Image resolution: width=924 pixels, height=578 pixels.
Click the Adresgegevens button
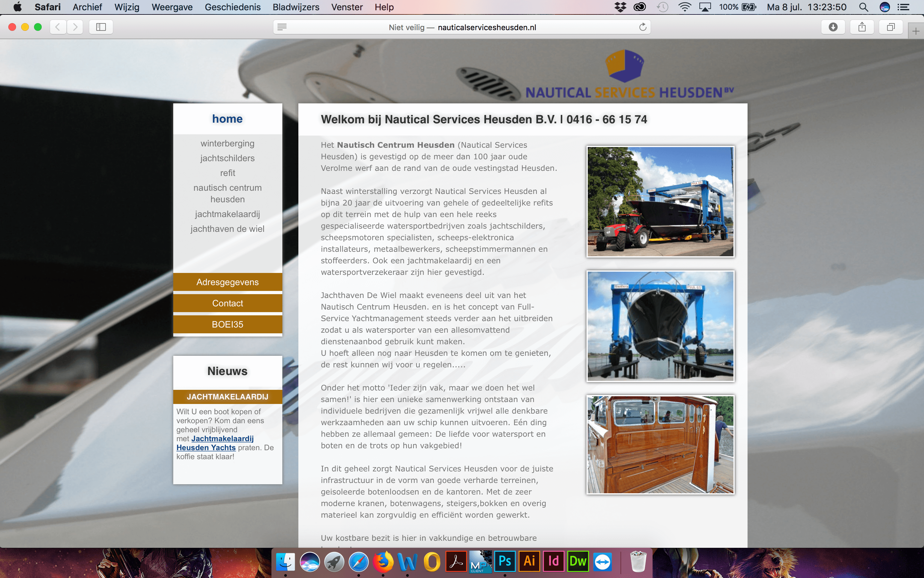pyautogui.click(x=227, y=282)
